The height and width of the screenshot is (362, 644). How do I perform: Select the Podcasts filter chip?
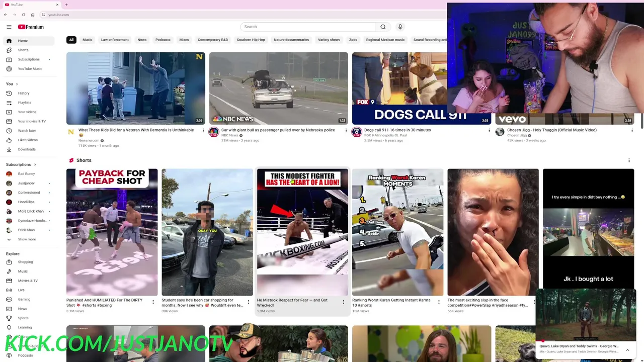tap(163, 40)
